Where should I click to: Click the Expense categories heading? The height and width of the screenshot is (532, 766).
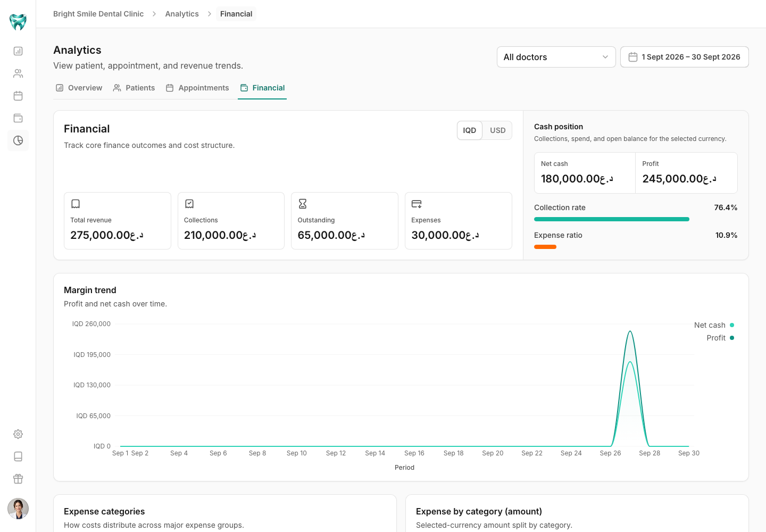pyautogui.click(x=104, y=511)
